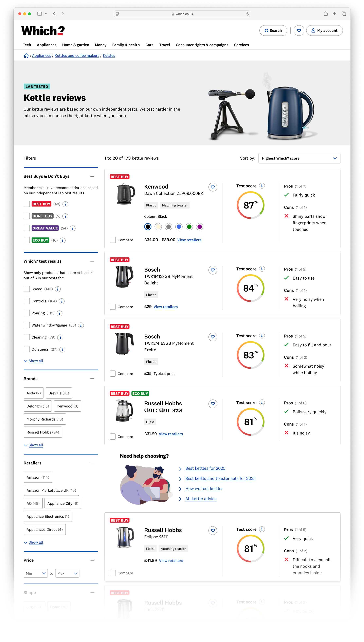The height and width of the screenshot is (642, 364).
Task: Open info icon next to DON'T BUY filter
Action: 65,216
